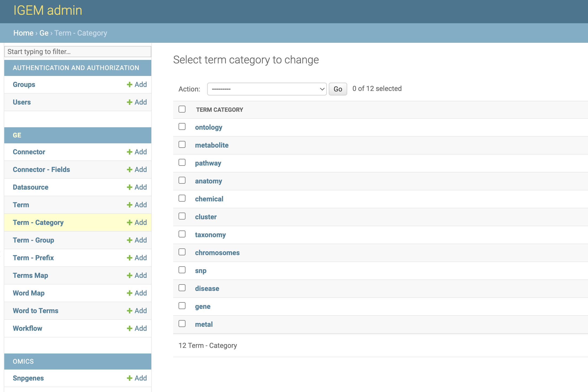Open the pathway term category
Screen dimensions: 588x392
pos(208,163)
